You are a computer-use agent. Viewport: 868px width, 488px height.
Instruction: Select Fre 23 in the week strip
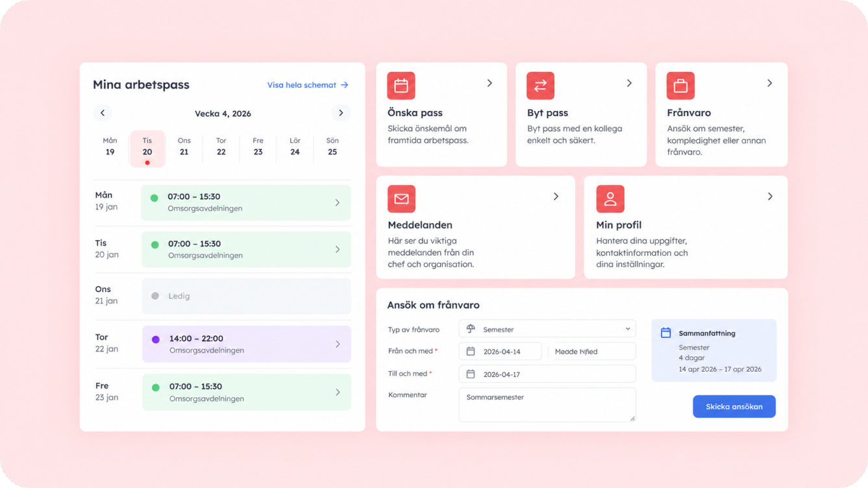258,147
